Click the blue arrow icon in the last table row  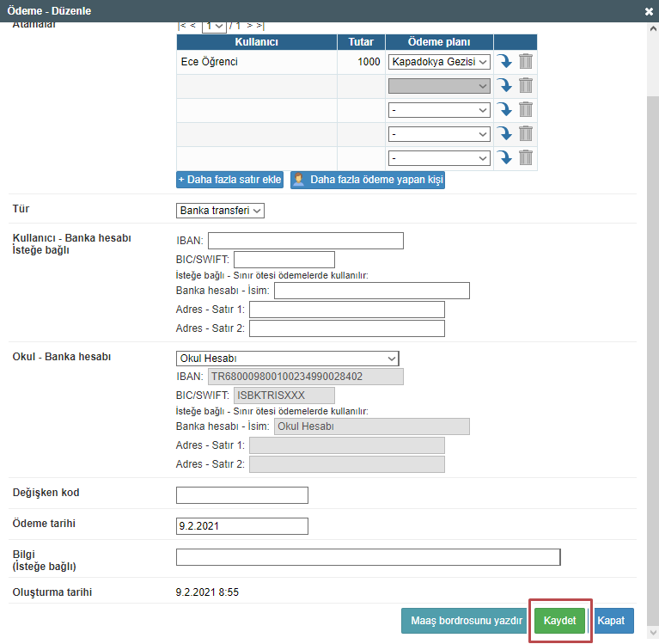(504, 158)
